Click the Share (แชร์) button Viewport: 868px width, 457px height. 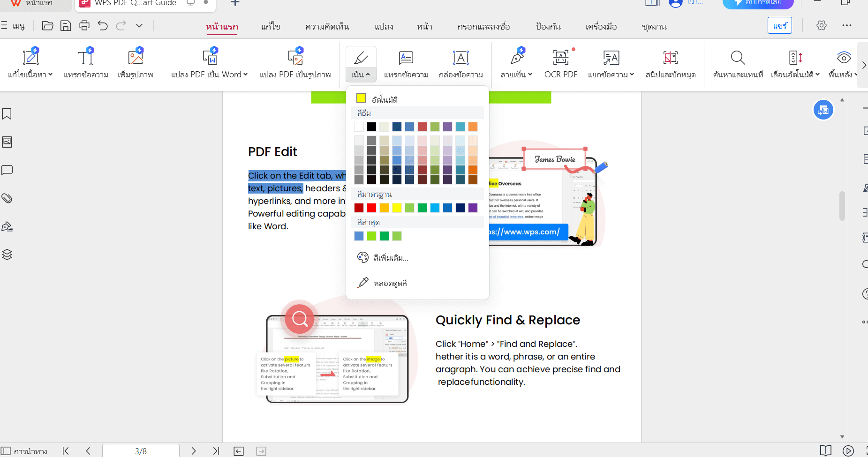click(779, 26)
